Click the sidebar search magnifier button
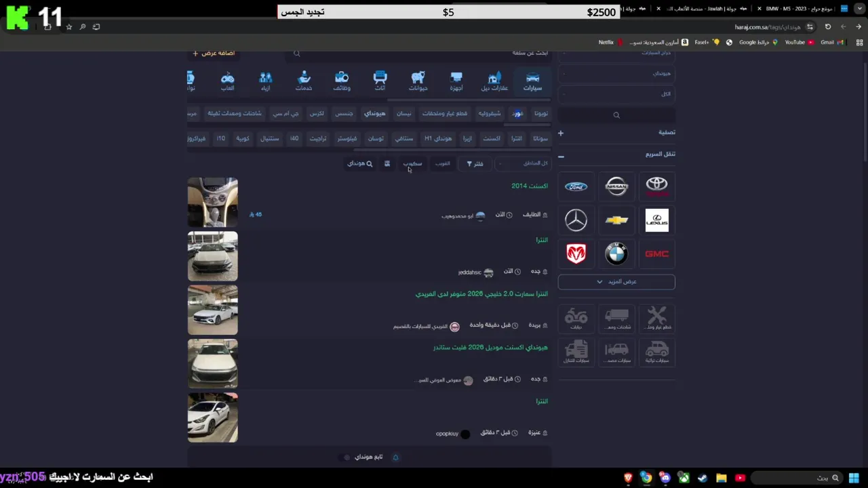Screen dimensions: 868x488 [616, 115]
